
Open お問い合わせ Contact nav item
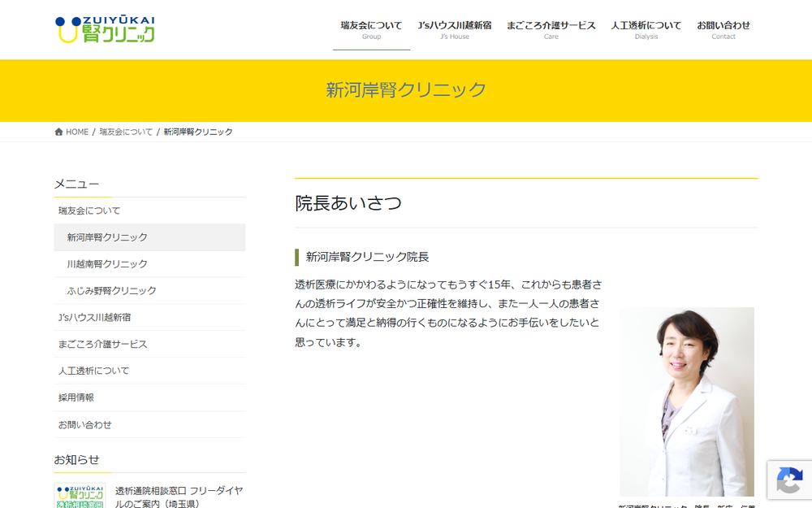[x=723, y=29]
